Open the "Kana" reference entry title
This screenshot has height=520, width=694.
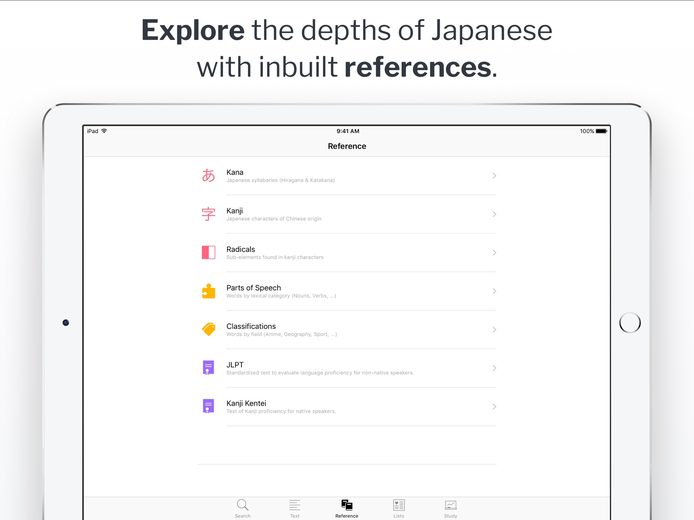(x=235, y=172)
